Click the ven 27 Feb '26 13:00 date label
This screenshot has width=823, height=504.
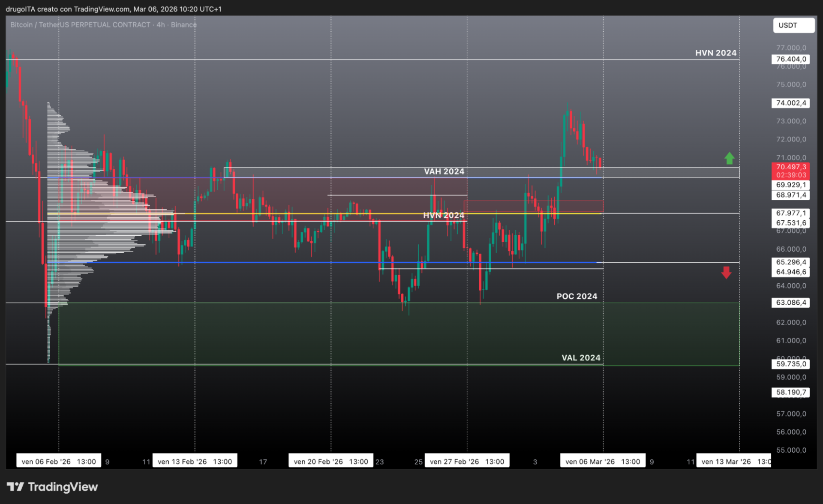tap(467, 462)
